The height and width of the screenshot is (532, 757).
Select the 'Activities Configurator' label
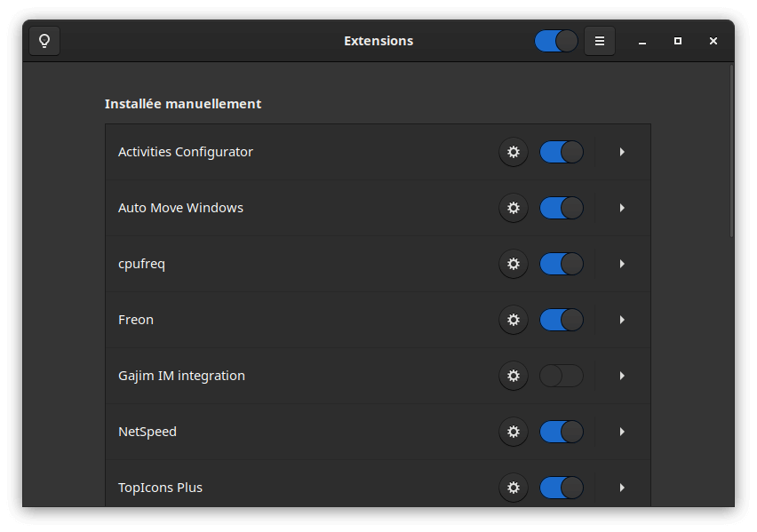(186, 152)
